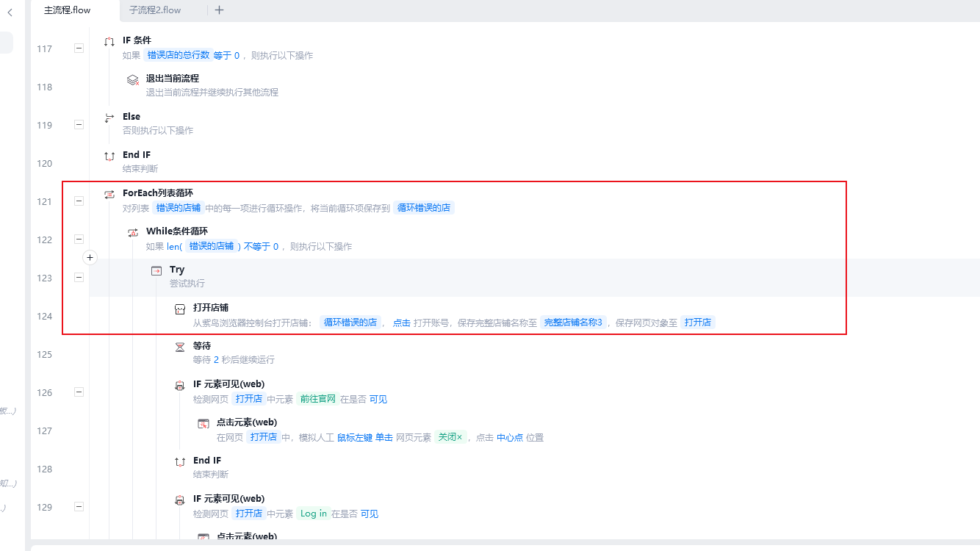Screen dimensions: 980x551
Task: Click the 打开店 variable in 点击元素 step line 127
Action: [x=263, y=437]
